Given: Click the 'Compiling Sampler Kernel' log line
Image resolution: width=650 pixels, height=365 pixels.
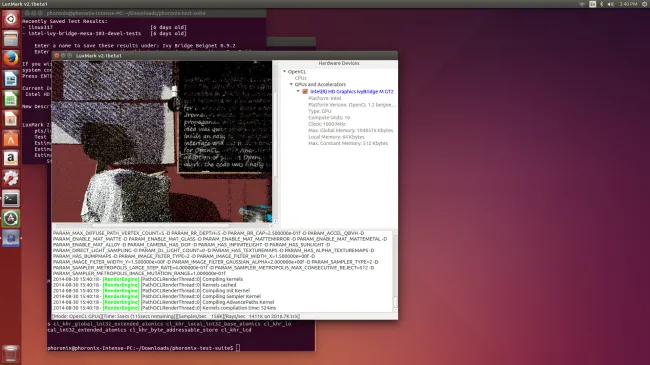Looking at the screenshot, I should (x=157, y=297).
